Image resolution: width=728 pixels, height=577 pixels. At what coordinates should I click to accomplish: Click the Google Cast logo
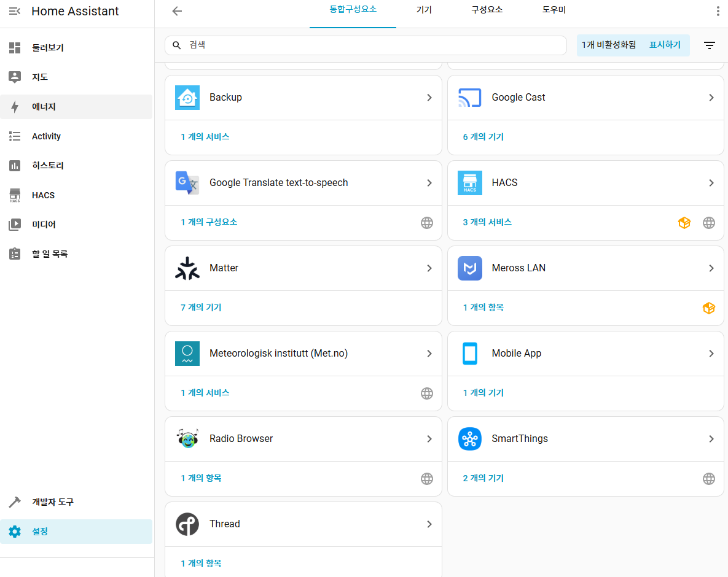pos(469,98)
